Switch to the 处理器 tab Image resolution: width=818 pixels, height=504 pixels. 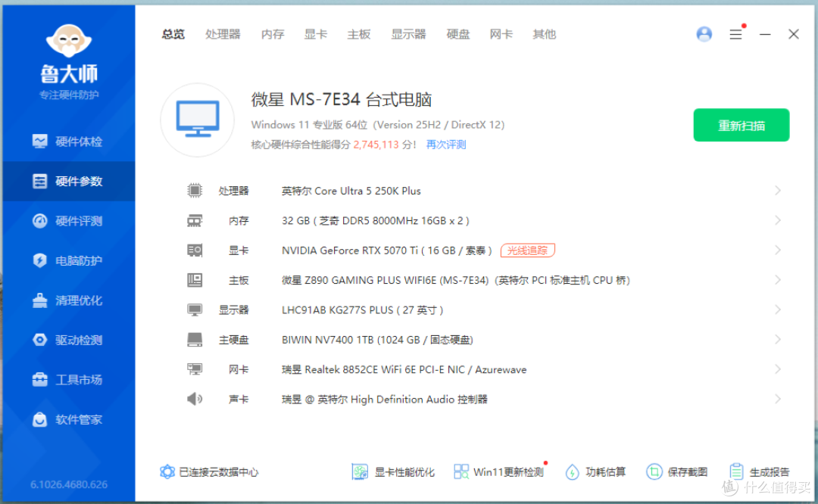pyautogui.click(x=223, y=34)
